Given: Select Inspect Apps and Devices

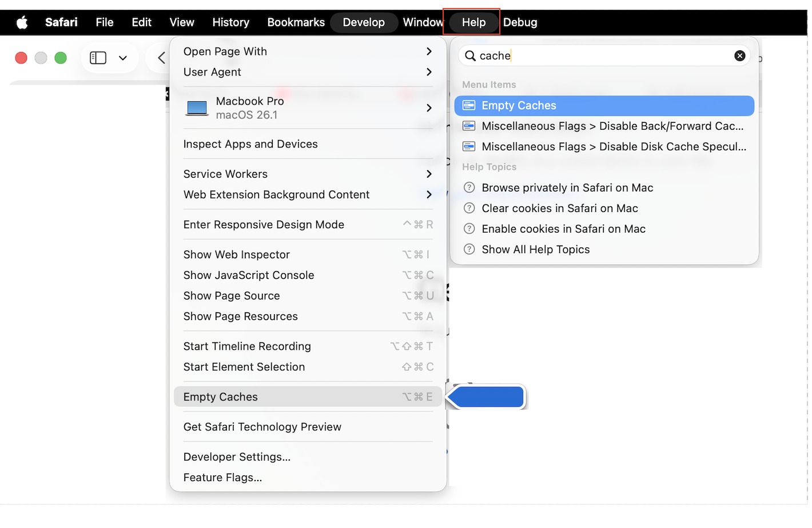Looking at the screenshot, I should [x=308, y=144].
